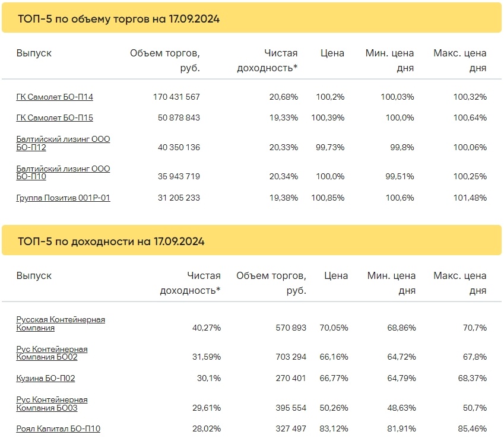Click the volume value 703 294
The image size is (504, 438).
click(291, 357)
